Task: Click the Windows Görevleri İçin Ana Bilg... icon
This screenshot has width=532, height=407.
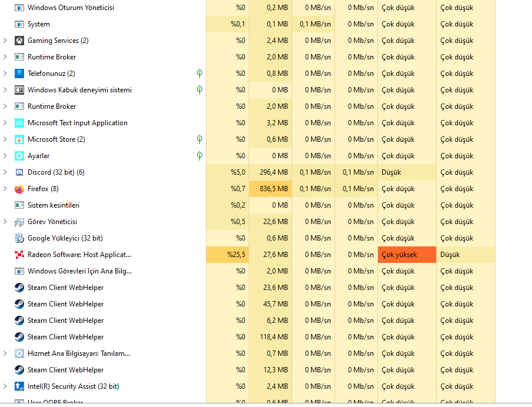Action: (19, 271)
